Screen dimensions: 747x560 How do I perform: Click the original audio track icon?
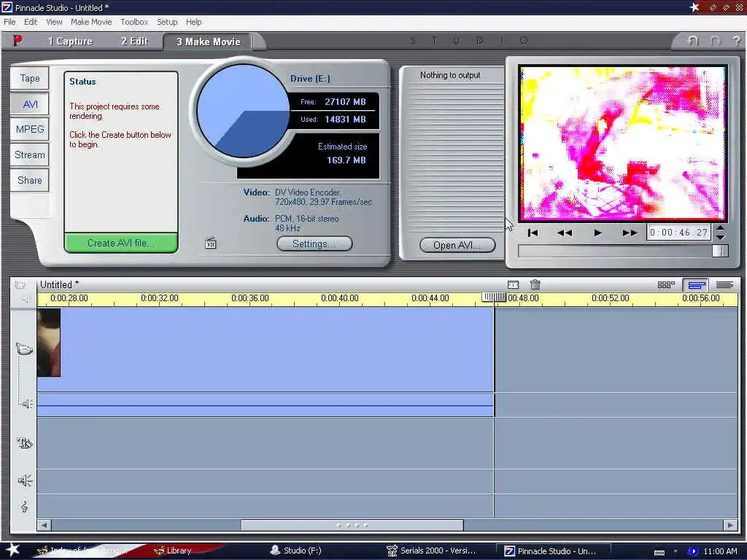(27, 404)
